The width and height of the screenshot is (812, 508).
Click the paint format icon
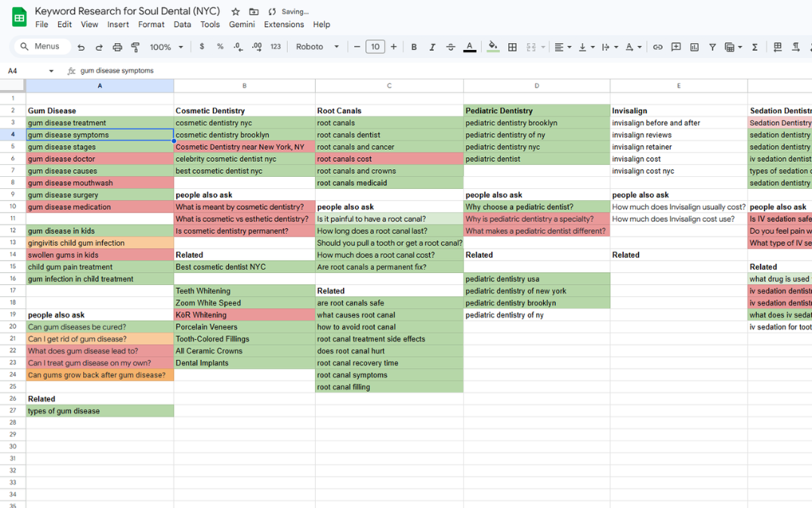(136, 47)
